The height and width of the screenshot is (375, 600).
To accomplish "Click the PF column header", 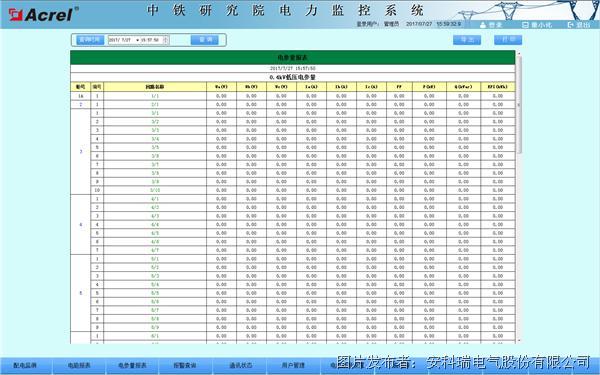I will [x=399, y=87].
